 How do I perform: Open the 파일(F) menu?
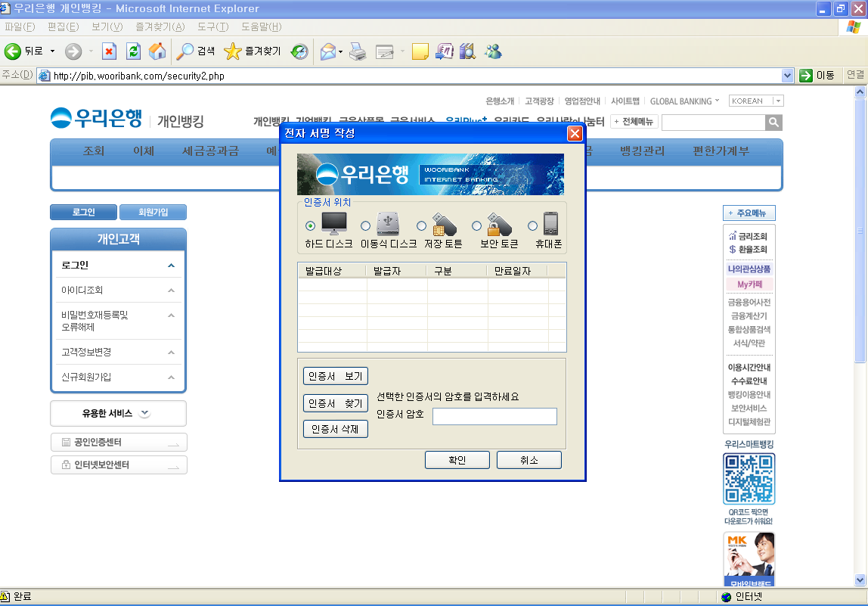point(20,26)
